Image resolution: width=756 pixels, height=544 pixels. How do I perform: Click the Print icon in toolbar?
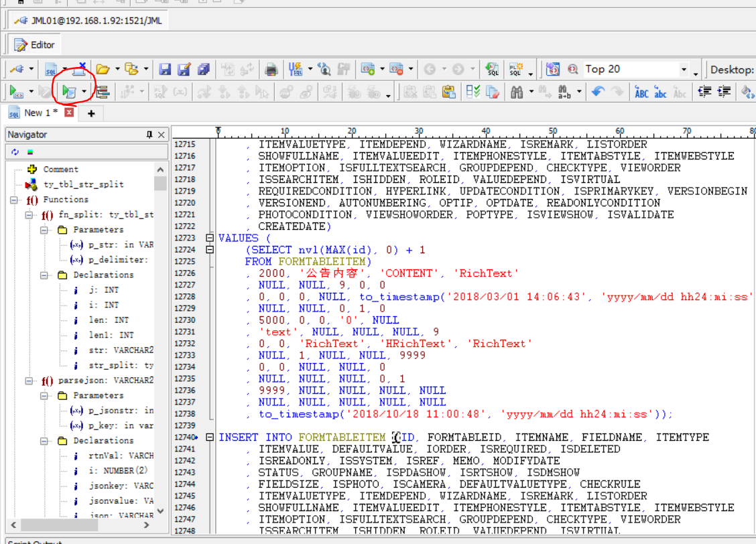(x=271, y=69)
